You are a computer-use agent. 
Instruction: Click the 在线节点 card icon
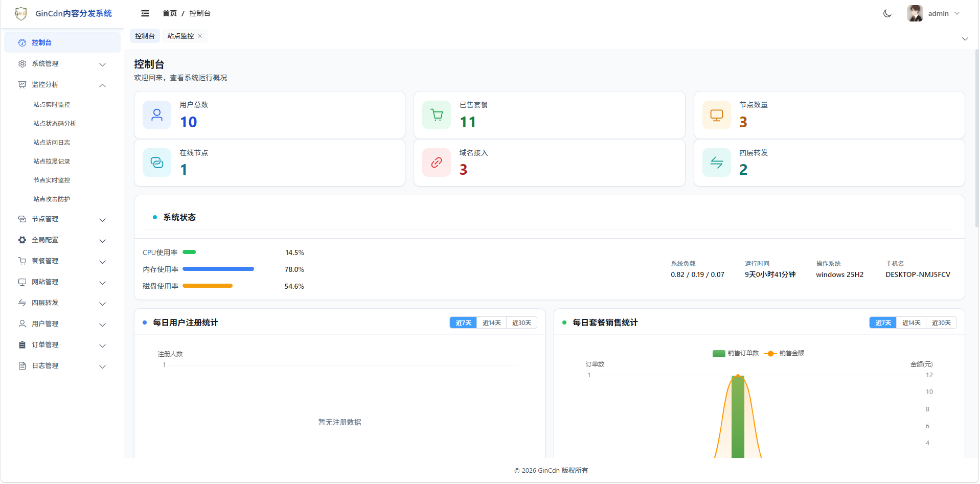coord(157,163)
